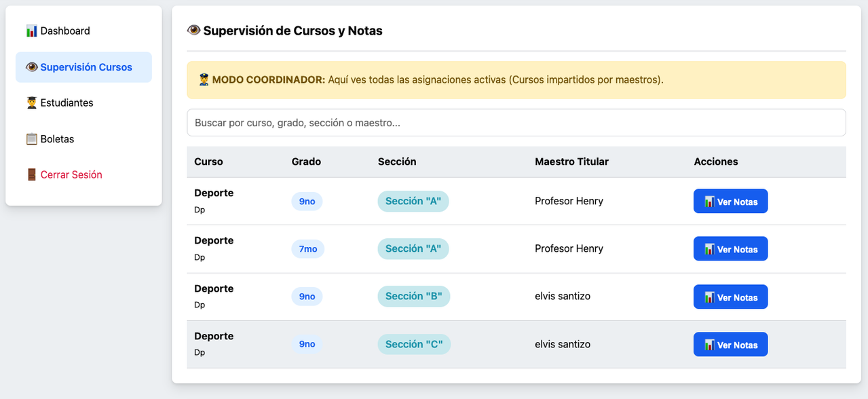Open Ver Notas for Sección "C" row
This screenshot has width=868, height=399.
730,345
